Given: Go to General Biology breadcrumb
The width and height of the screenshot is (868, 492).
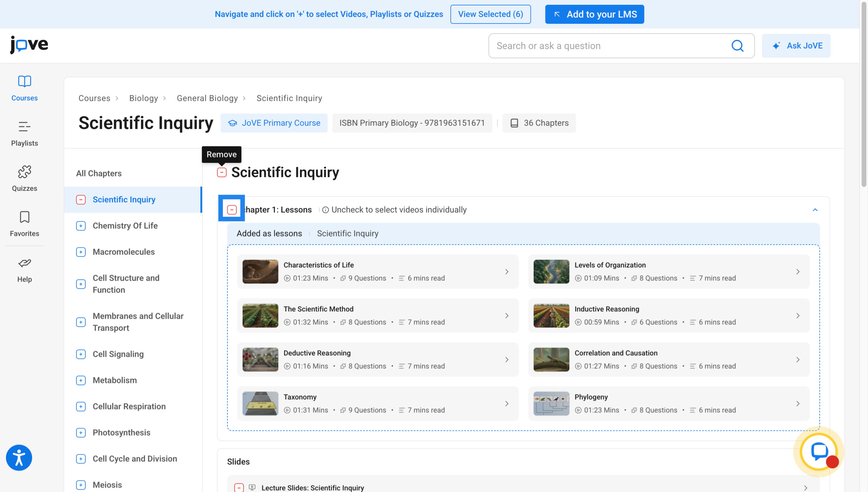Looking at the screenshot, I should (x=207, y=98).
